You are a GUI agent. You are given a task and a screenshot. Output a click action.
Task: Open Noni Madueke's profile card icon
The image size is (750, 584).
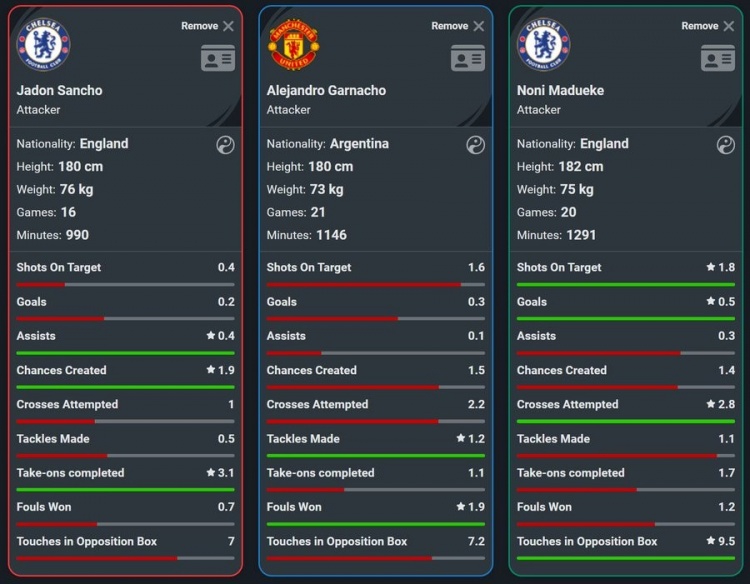(x=718, y=58)
